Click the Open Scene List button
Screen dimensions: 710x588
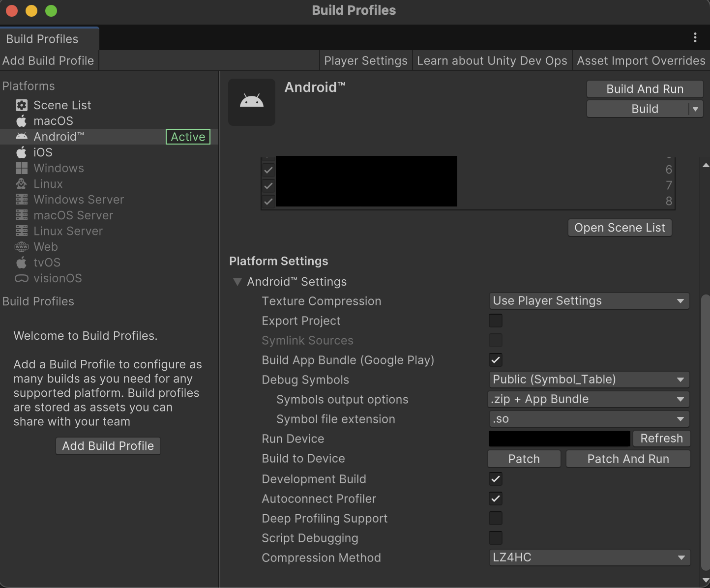pos(620,228)
